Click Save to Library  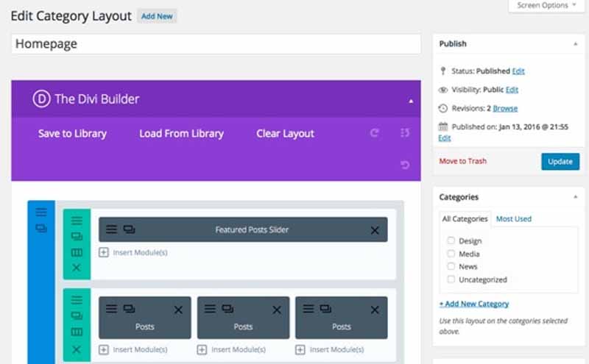pos(72,134)
